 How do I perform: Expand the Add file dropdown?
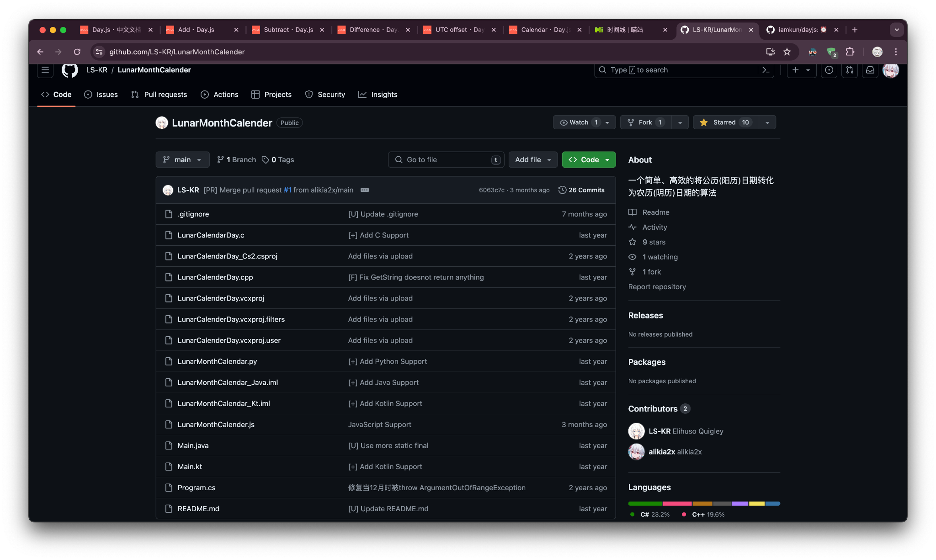533,159
